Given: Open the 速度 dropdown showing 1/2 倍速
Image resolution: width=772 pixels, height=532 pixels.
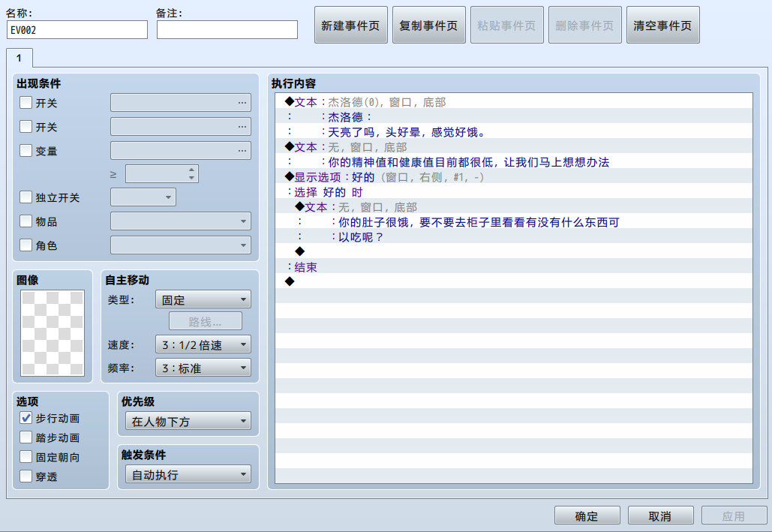Looking at the screenshot, I should 203,344.
